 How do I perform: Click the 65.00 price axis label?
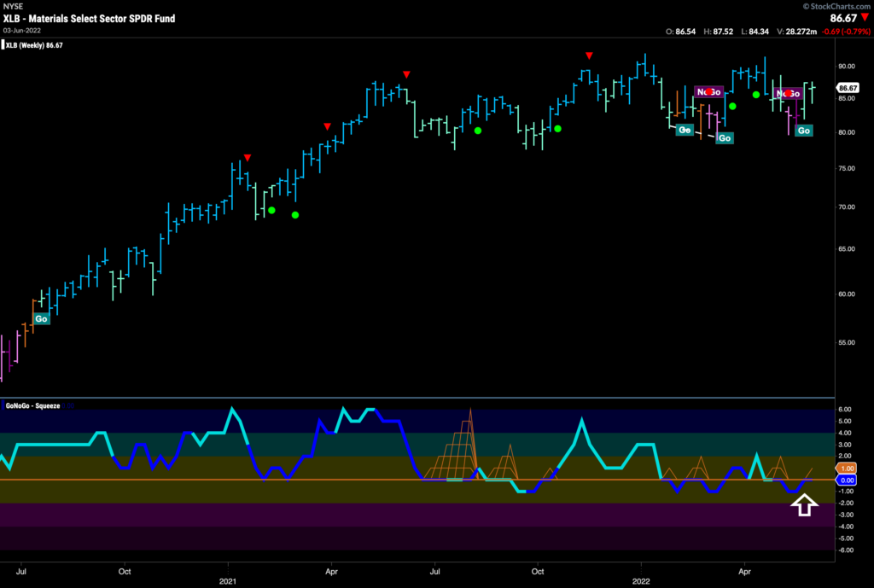[x=847, y=248]
